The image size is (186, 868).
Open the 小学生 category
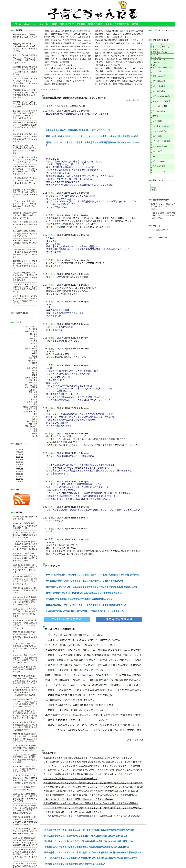click(x=35, y=351)
